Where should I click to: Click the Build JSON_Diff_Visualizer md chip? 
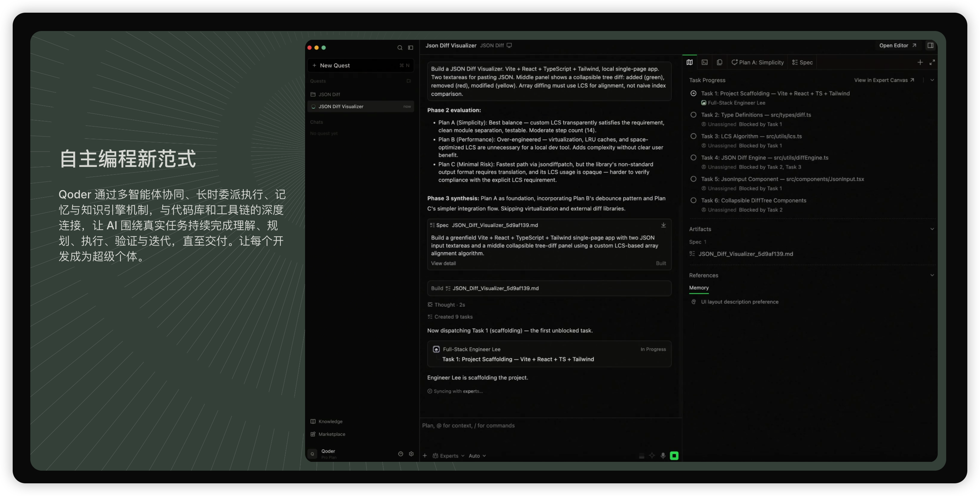(549, 288)
